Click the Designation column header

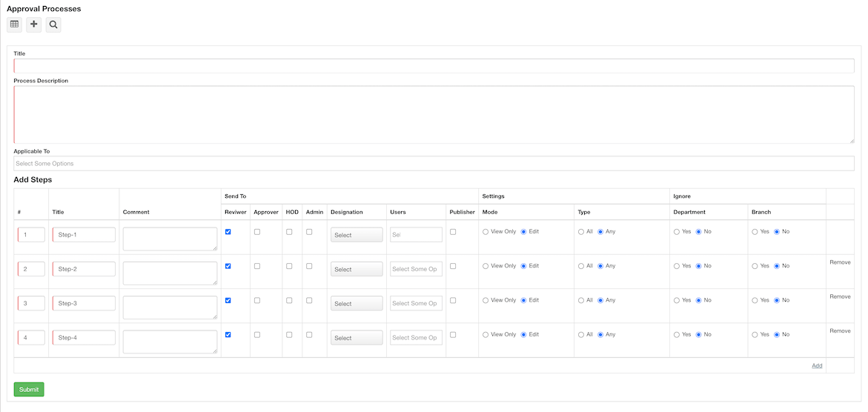(x=347, y=212)
